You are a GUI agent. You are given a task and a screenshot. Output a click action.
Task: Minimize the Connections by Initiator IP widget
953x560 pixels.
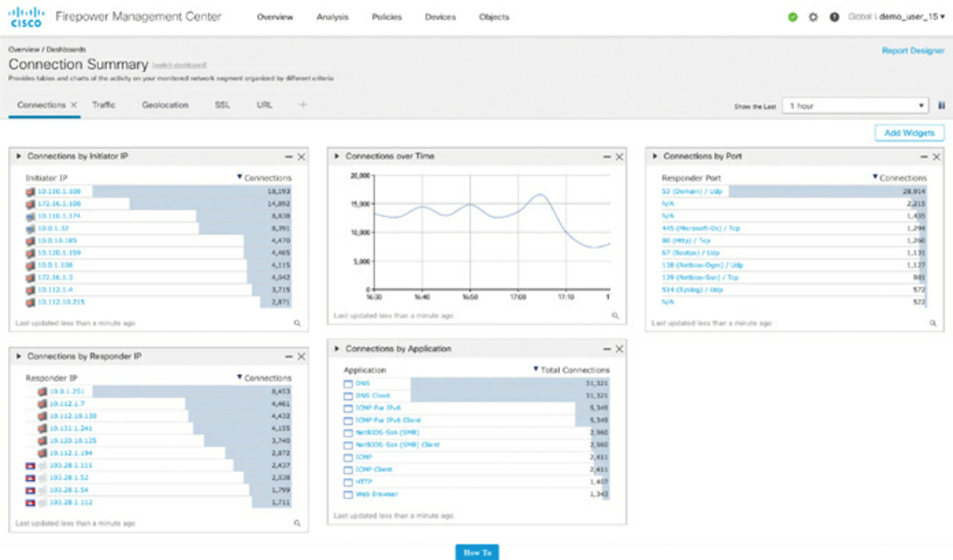(x=289, y=157)
